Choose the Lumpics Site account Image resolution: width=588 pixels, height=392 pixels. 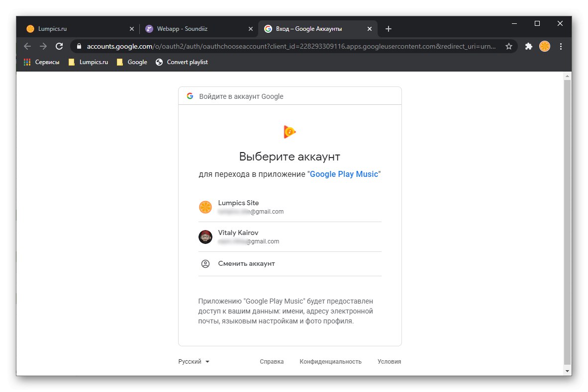(x=290, y=207)
